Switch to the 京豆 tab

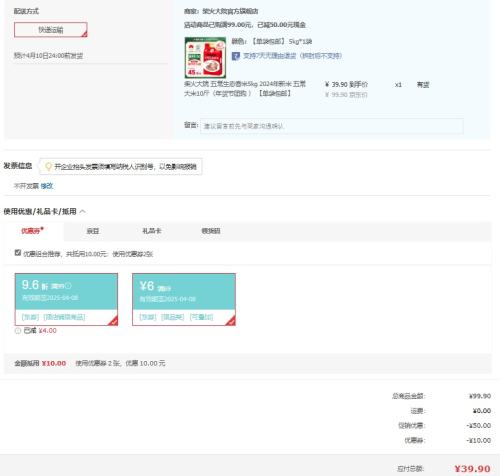click(93, 231)
